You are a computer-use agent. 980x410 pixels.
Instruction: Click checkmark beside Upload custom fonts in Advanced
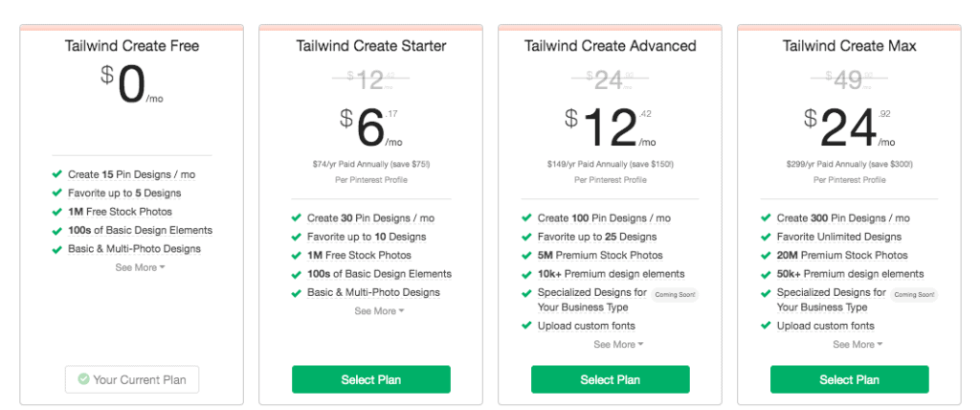tap(527, 326)
